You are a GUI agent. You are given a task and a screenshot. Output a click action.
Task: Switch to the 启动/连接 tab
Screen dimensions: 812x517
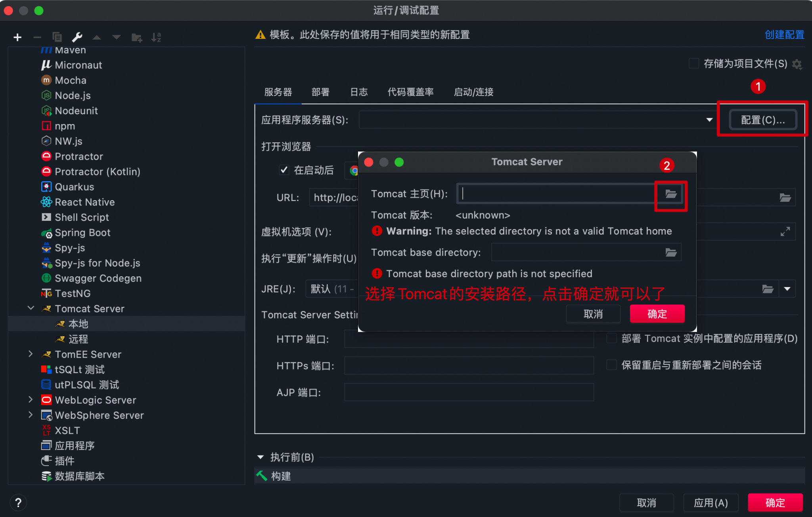click(x=473, y=92)
